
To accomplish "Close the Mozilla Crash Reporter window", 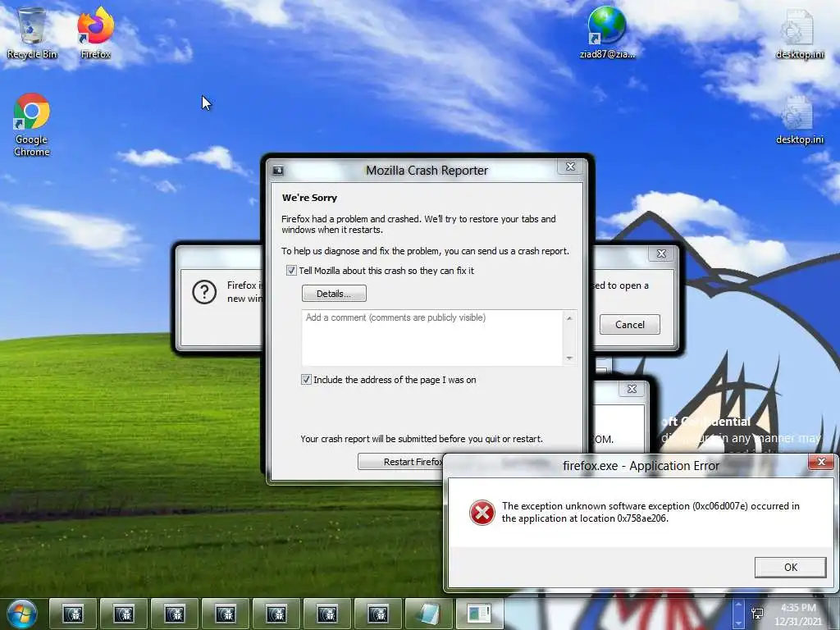I will (x=571, y=167).
